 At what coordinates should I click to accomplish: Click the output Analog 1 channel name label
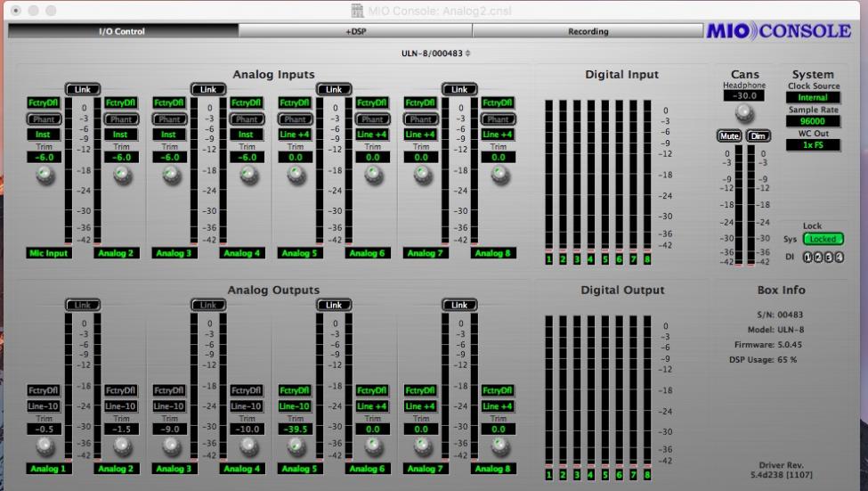[x=47, y=469]
